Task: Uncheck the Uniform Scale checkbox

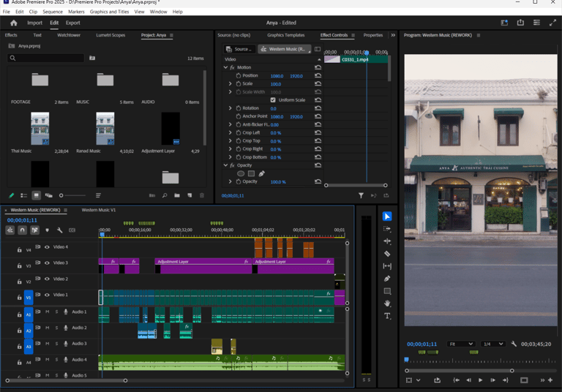Action: click(273, 100)
